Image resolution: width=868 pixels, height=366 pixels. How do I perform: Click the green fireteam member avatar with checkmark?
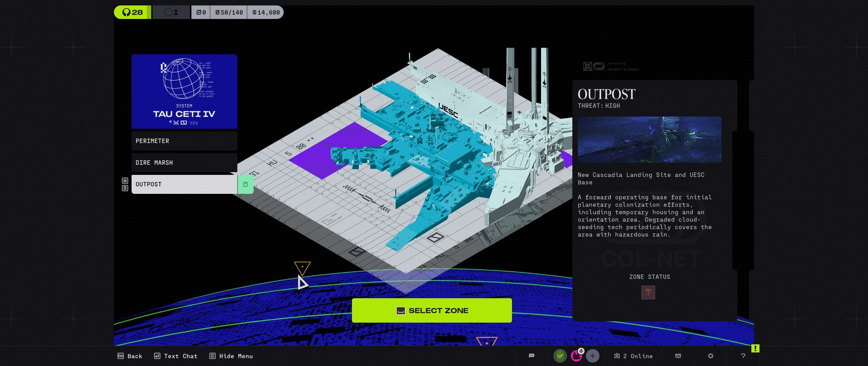560,356
